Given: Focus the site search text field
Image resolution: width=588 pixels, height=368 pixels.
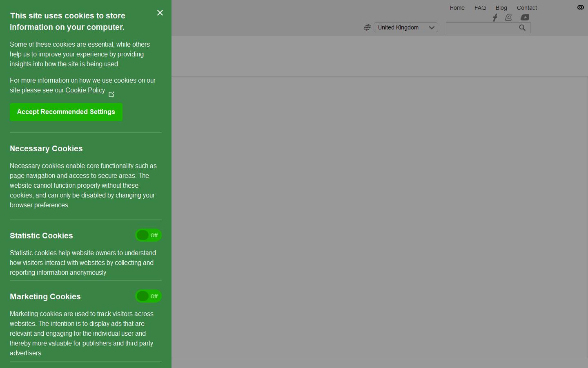Looking at the screenshot, I should (x=481, y=28).
